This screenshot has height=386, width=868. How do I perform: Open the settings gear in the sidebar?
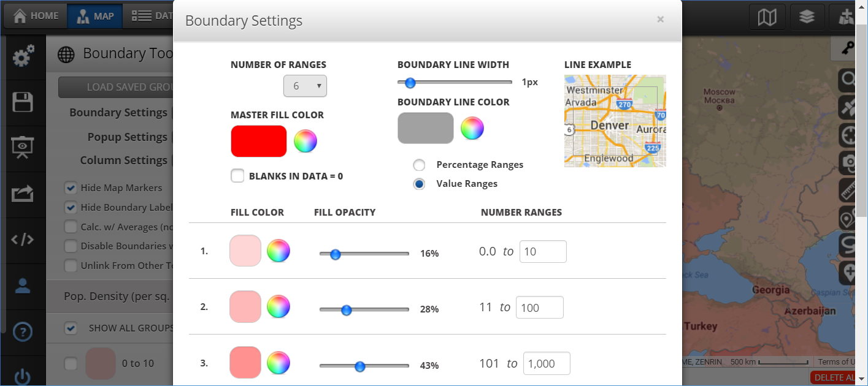[23, 55]
